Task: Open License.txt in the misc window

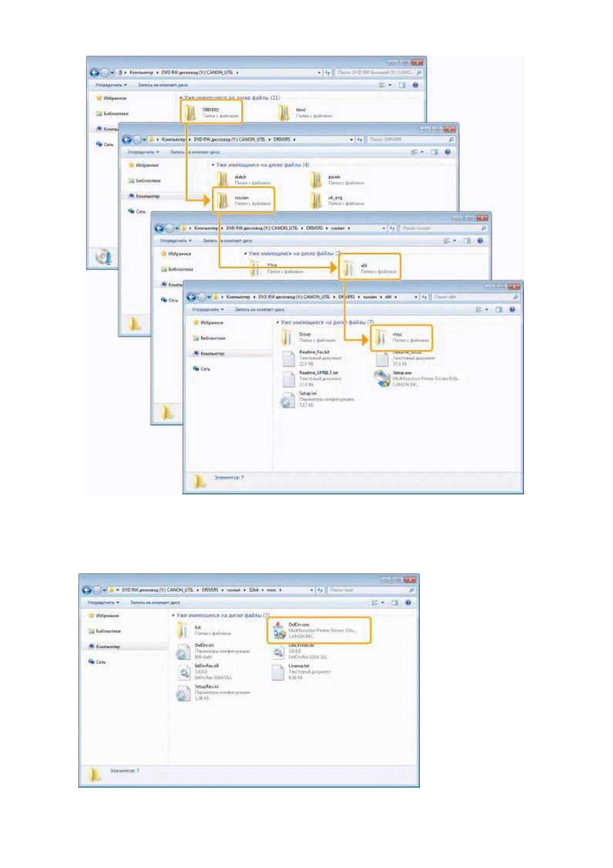Action: pos(278,672)
